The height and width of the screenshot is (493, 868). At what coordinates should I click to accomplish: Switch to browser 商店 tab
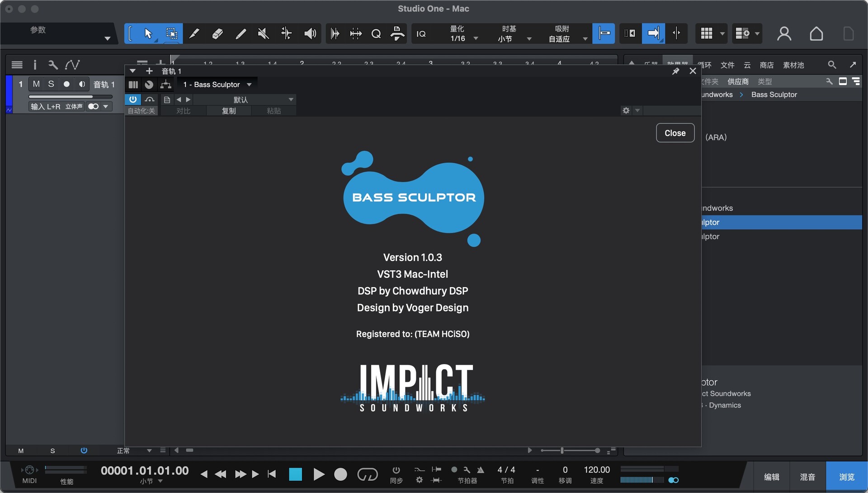[x=767, y=65]
